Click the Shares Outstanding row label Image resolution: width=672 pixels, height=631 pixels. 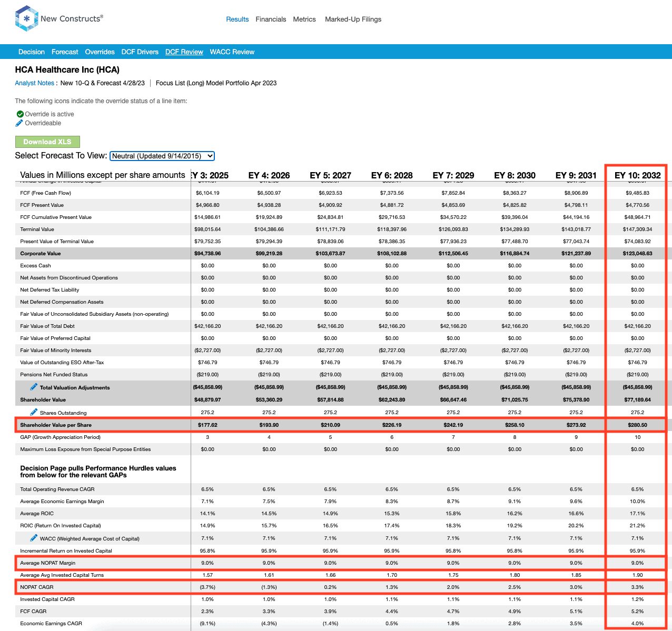(x=63, y=413)
